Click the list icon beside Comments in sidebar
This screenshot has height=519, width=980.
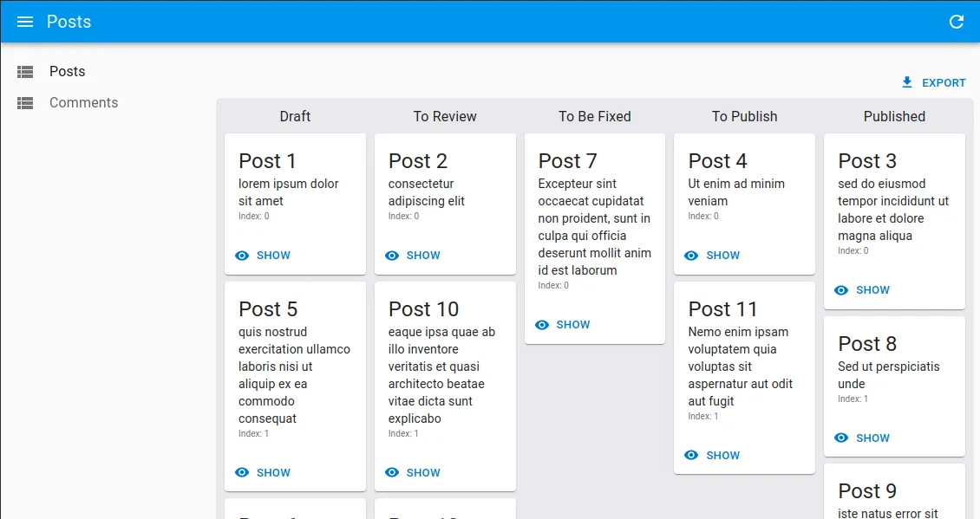tap(25, 103)
